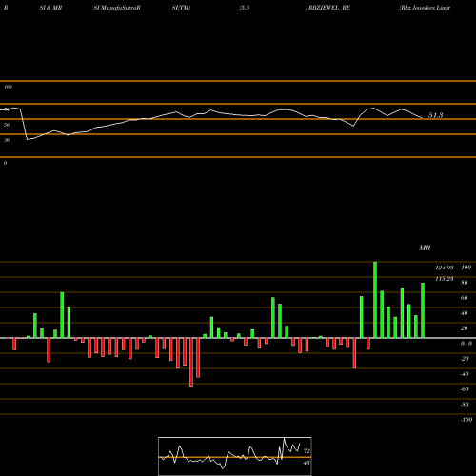Click the 'MR' panel title

[425, 248]
